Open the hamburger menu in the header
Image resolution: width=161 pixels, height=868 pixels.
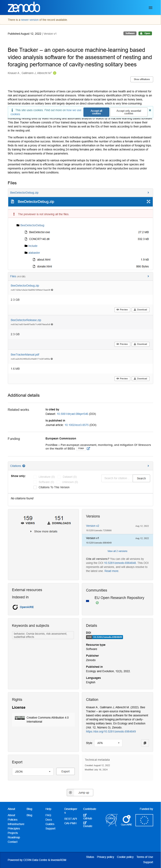coord(151,7)
